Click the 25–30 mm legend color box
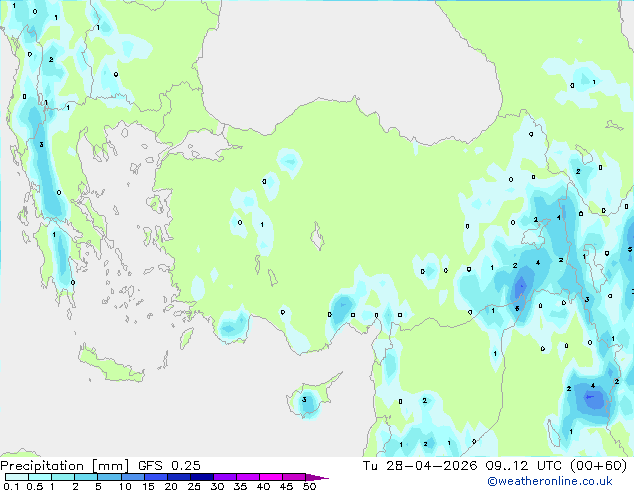 click(201, 477)
